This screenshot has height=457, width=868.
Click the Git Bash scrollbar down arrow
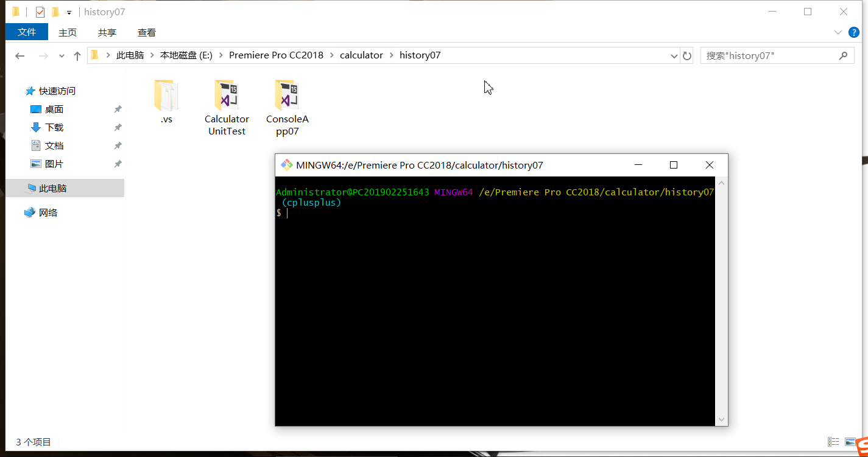[x=721, y=420]
